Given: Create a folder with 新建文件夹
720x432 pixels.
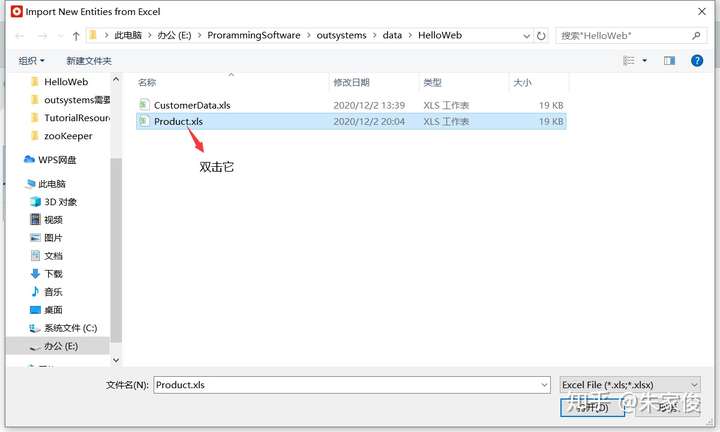Looking at the screenshot, I should [x=89, y=61].
